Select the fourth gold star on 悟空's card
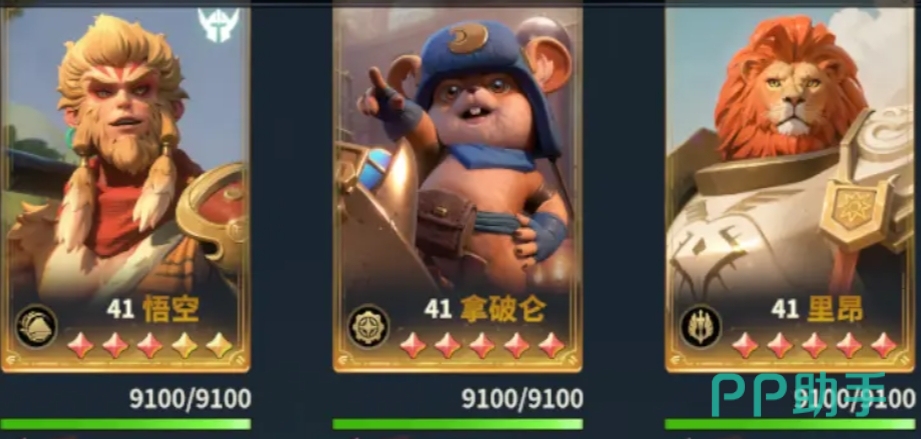The image size is (921, 439). (184, 345)
